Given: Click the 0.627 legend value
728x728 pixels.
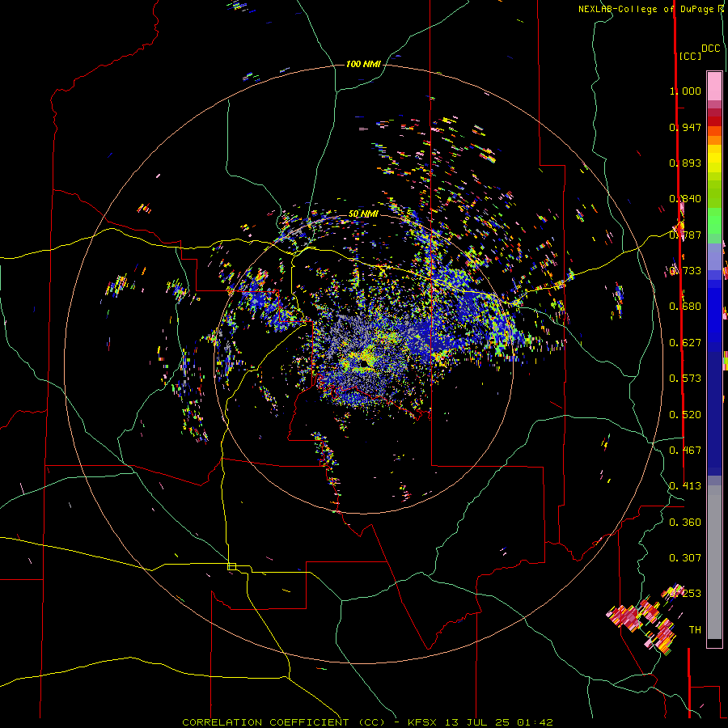Looking at the screenshot, I should 685,343.
